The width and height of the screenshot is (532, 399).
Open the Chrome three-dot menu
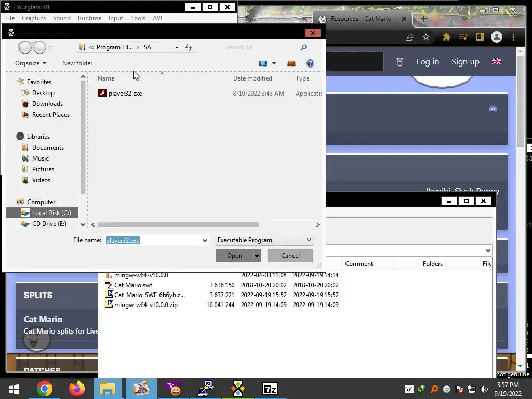coord(513,37)
